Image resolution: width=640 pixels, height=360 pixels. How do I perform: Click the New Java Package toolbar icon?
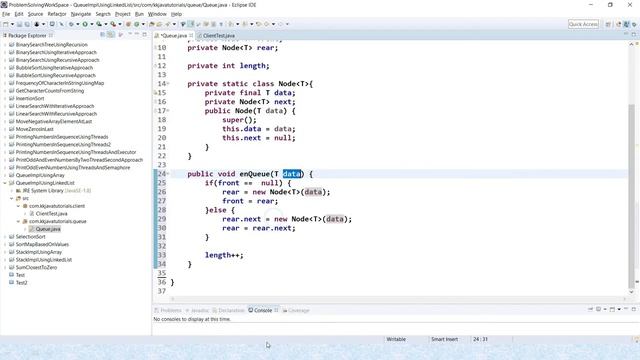click(128, 24)
